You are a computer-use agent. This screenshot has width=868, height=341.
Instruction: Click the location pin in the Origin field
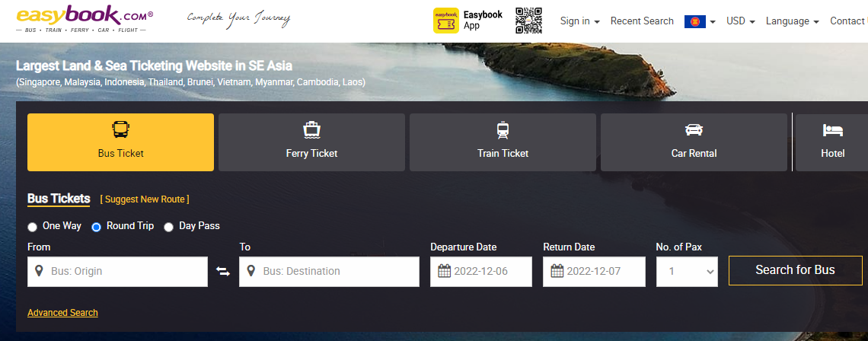click(39, 272)
